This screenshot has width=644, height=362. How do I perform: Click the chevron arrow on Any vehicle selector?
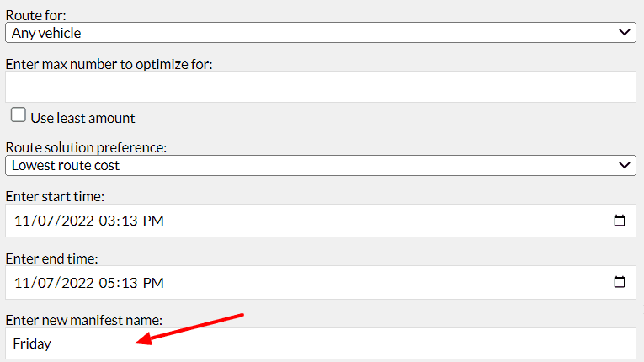pyautogui.click(x=625, y=33)
